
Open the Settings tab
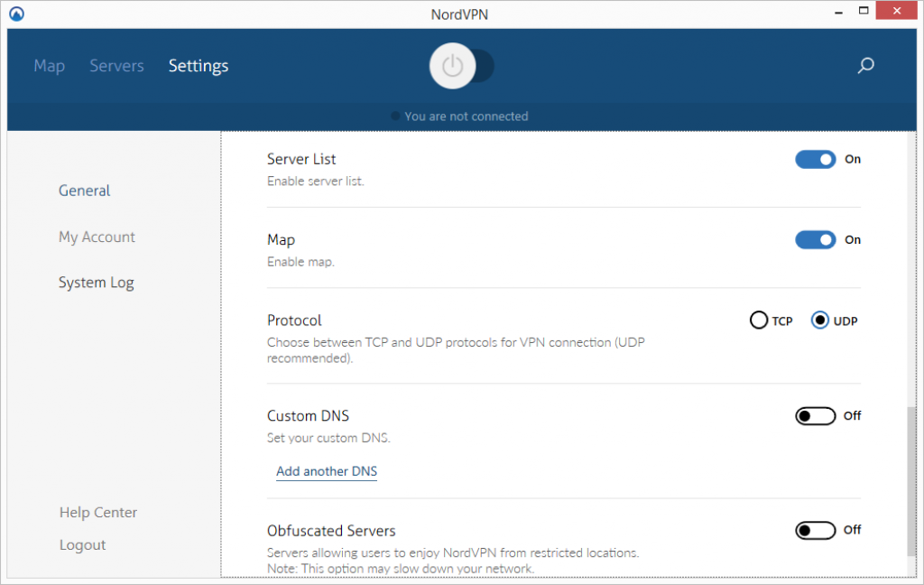pos(199,66)
